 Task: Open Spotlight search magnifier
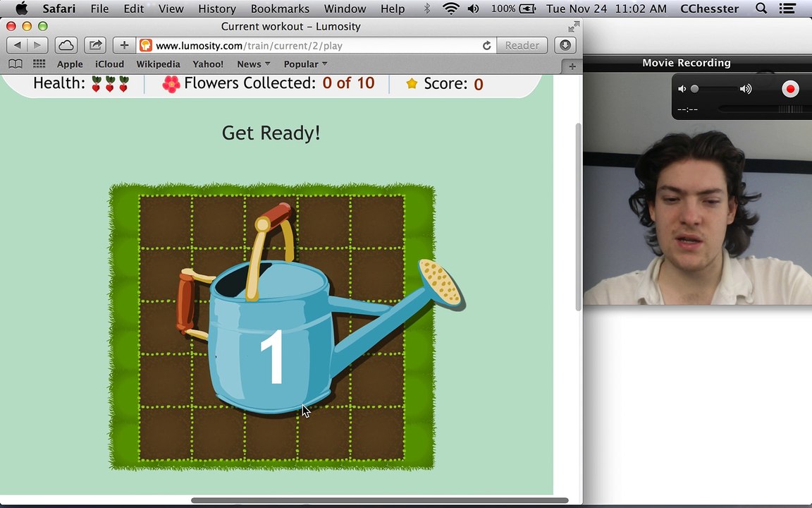click(761, 8)
